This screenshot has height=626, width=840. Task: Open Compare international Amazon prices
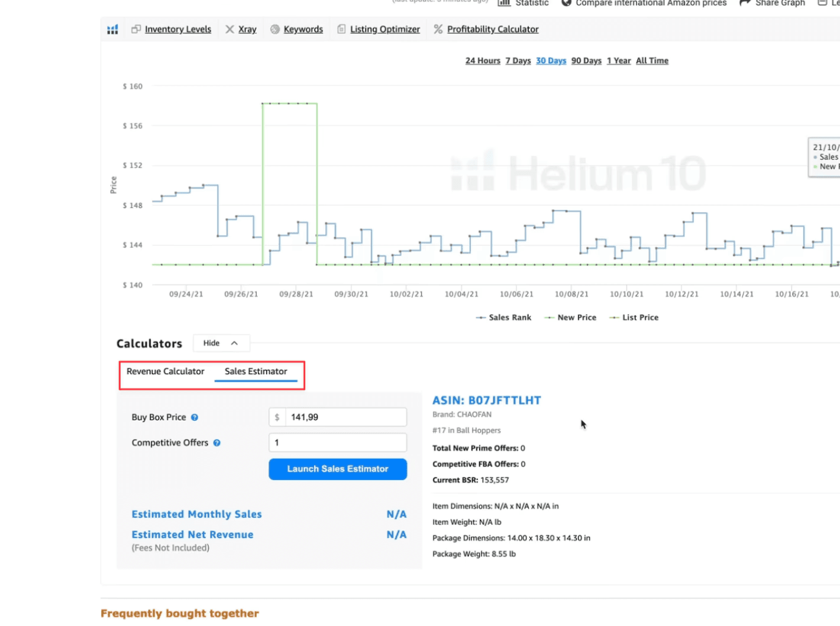651,3
